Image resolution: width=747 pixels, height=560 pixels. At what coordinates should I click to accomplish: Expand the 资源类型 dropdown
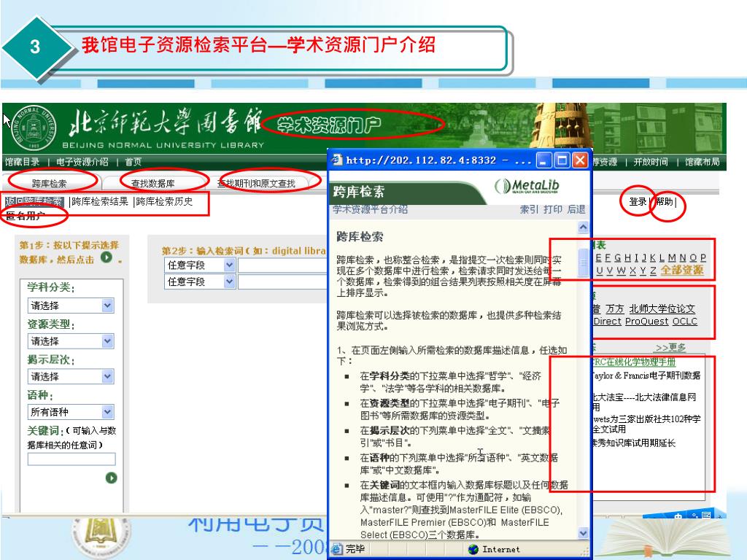click(x=71, y=341)
